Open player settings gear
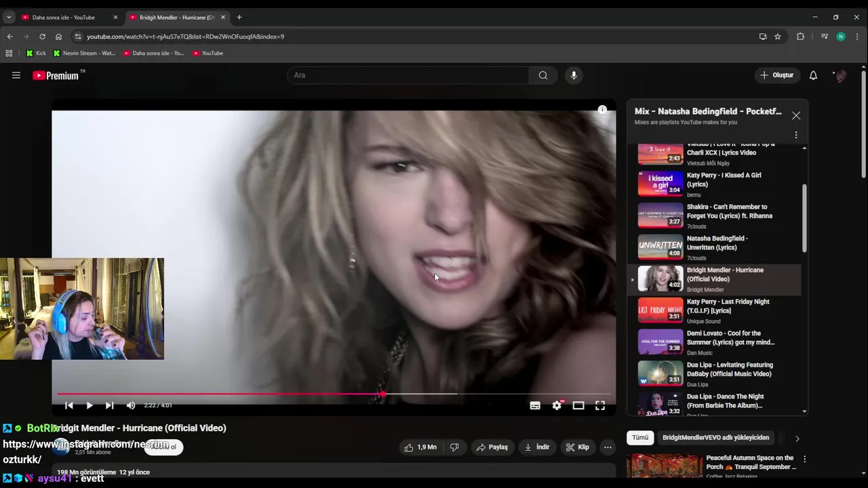 coord(557,405)
